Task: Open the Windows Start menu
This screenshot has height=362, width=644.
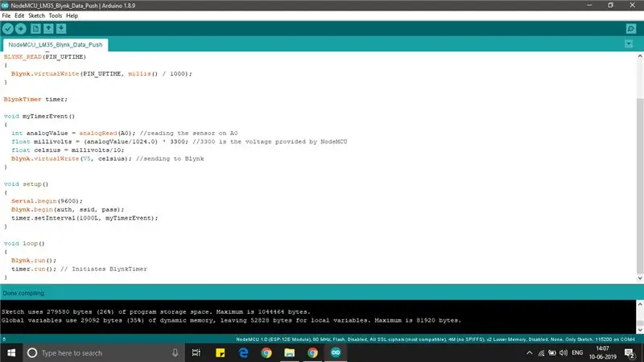Action: (x=11, y=353)
